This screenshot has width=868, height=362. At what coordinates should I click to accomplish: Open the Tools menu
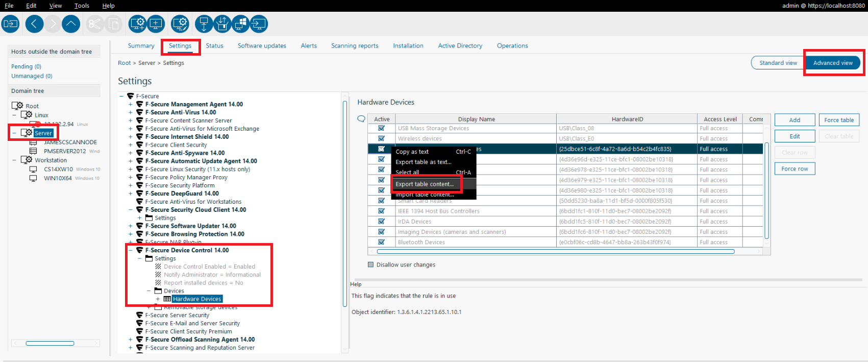pyautogui.click(x=82, y=6)
